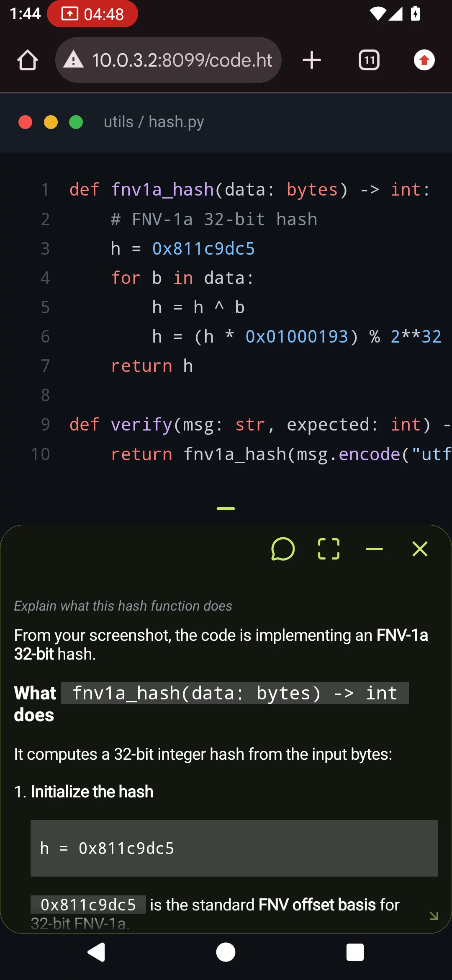Image resolution: width=452 pixels, height=980 pixels.
Task: Click the green window dot
Action: (76, 122)
